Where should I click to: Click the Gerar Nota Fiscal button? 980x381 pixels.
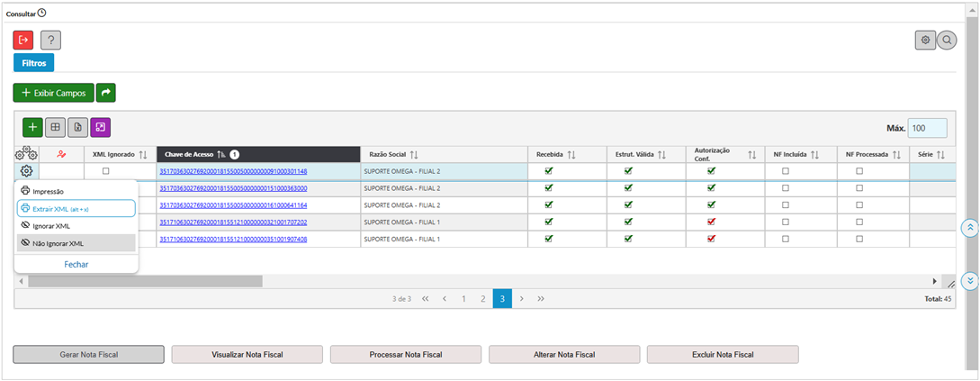click(88, 354)
